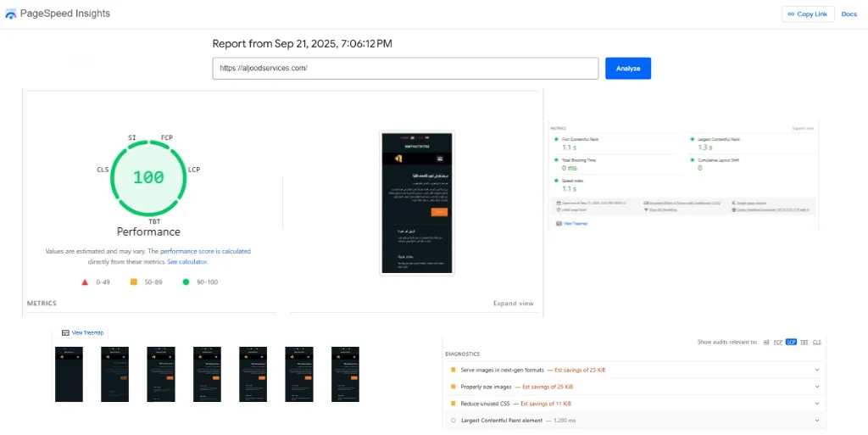Click orange marker beside Properly size images

tap(453, 387)
